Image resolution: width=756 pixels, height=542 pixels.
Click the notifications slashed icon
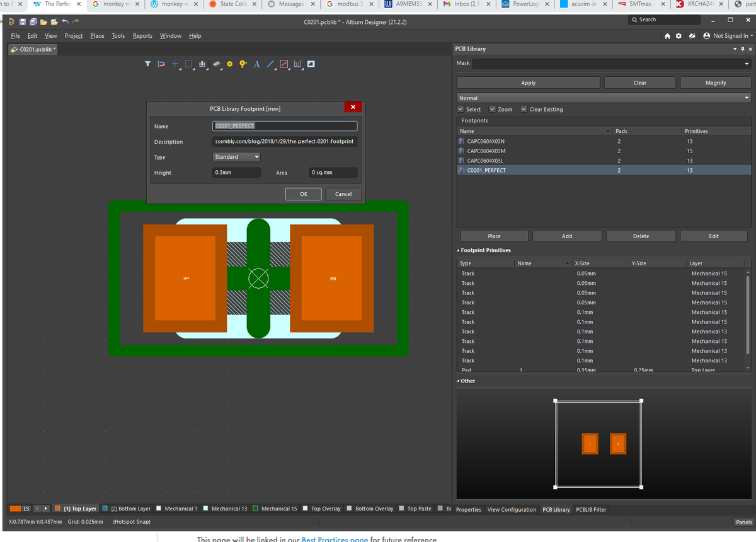(x=692, y=36)
